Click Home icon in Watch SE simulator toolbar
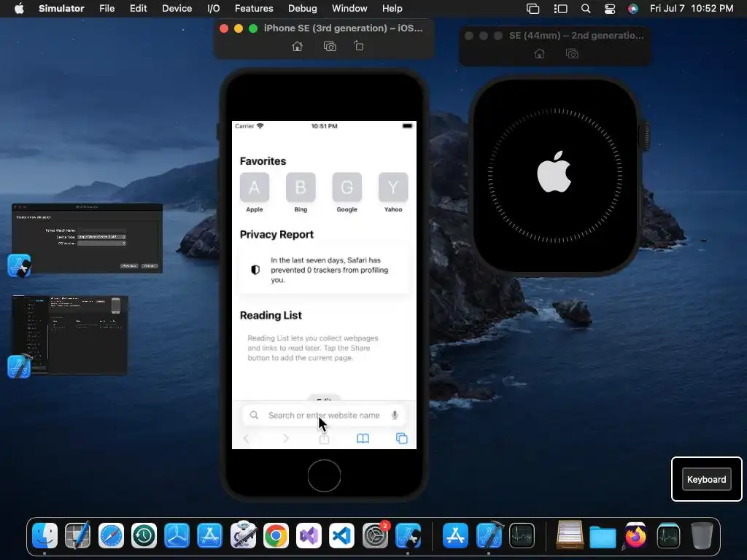The height and width of the screenshot is (560, 747). pos(539,54)
